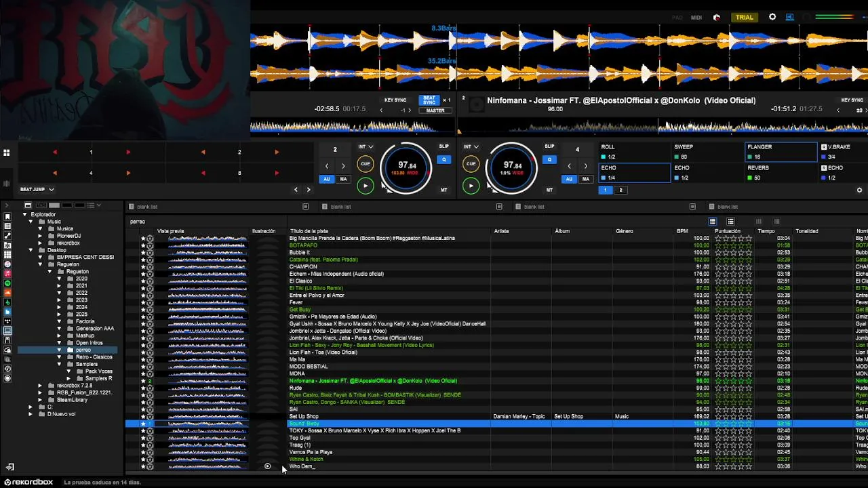The image size is (868, 488).
Task: Open the Recordings icon in the sidebar
Action: pyautogui.click(x=7, y=378)
